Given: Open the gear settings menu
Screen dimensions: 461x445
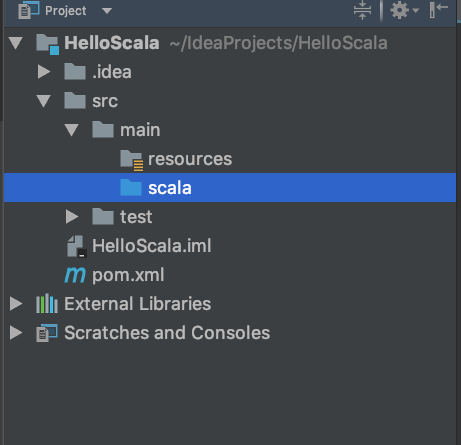Looking at the screenshot, I should (404, 10).
